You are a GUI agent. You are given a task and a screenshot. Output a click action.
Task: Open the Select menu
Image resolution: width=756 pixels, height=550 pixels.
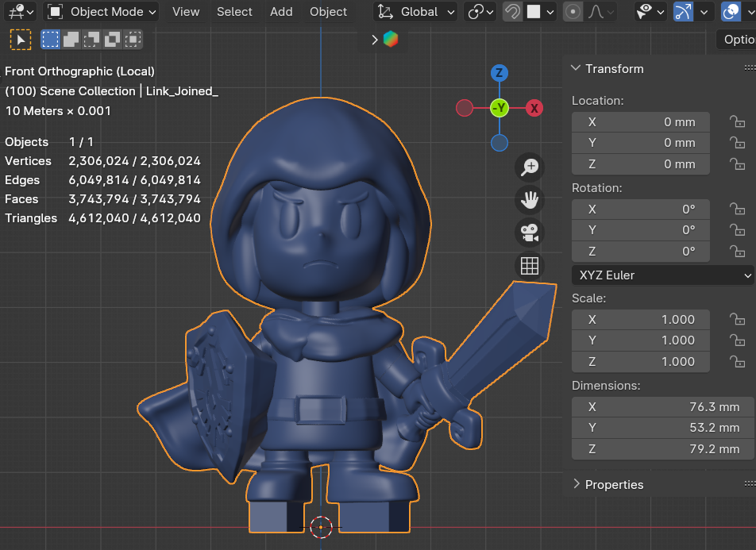pyautogui.click(x=234, y=12)
